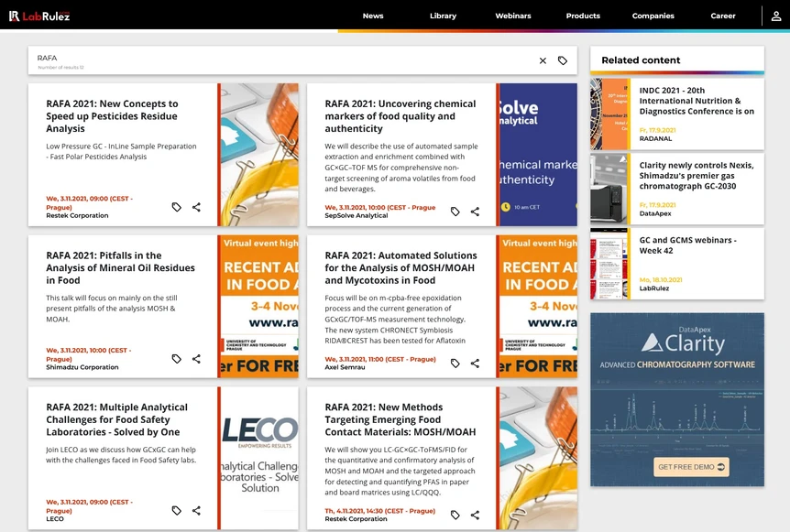Click 'We, 3.11.2021, 11:00' date text

380,359
